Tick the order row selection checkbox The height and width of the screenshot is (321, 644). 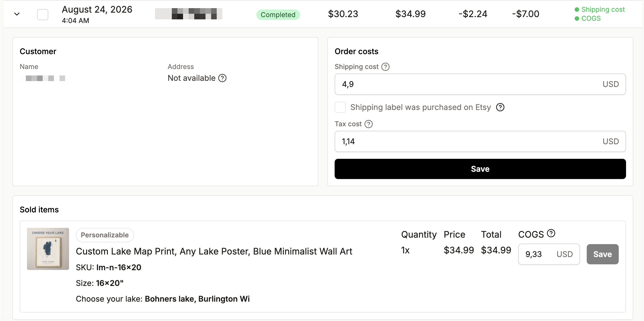43,14
